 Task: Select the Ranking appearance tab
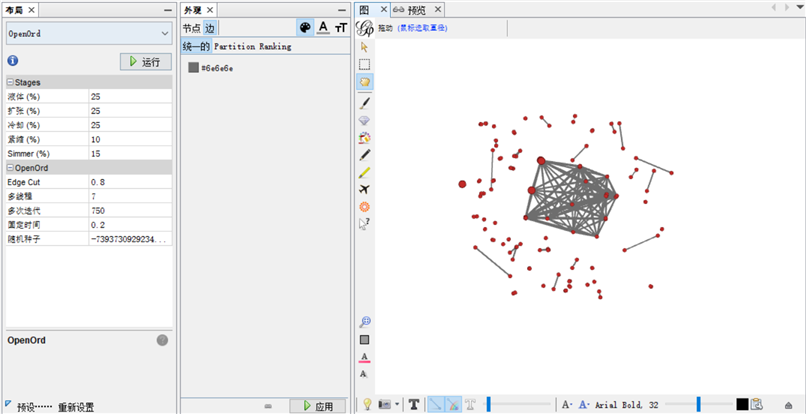(275, 46)
